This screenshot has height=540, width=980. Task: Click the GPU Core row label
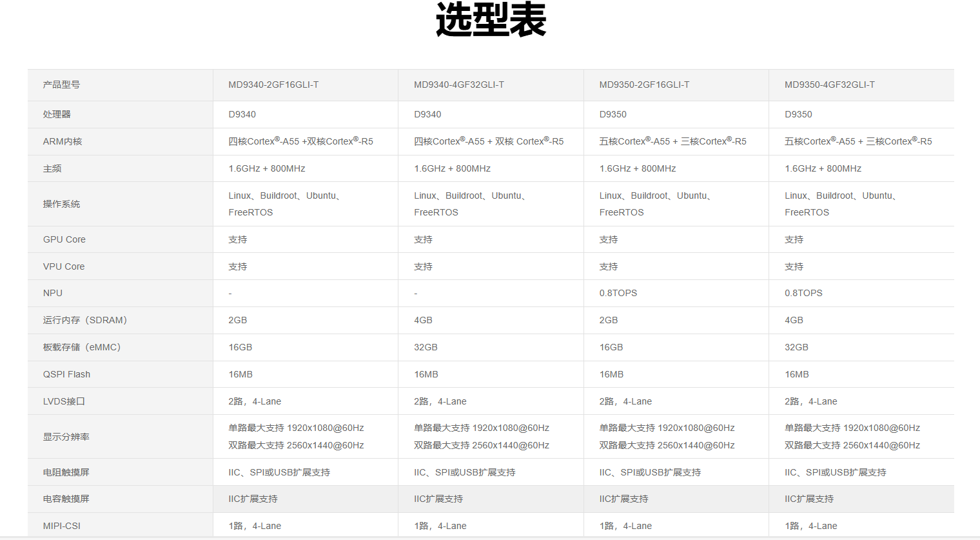(64, 239)
